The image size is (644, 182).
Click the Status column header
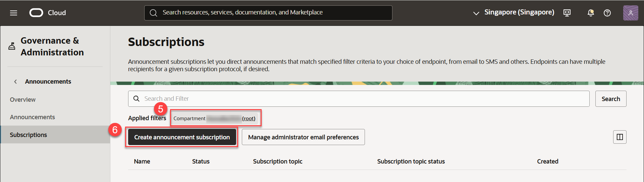click(201, 162)
